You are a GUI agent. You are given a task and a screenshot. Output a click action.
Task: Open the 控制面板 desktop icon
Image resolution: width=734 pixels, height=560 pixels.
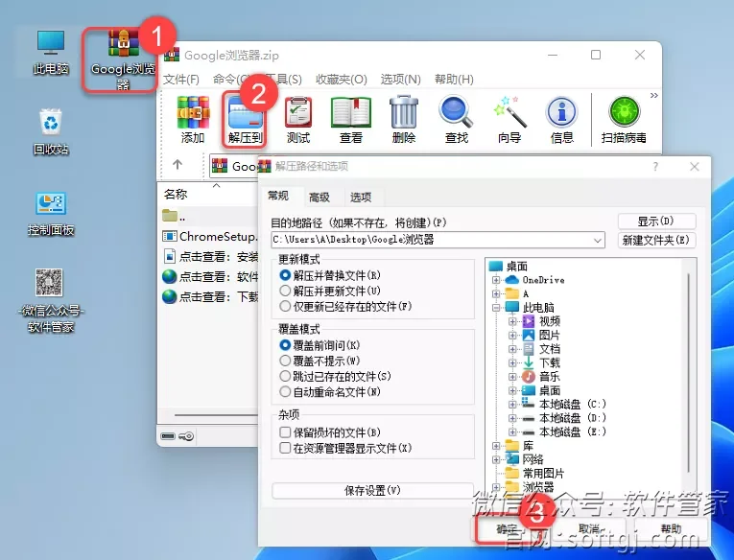(51, 213)
